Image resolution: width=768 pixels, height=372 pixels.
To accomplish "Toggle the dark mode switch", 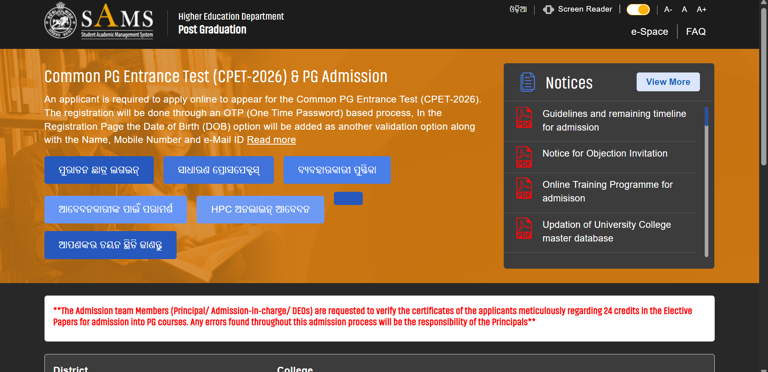I will pos(638,9).
